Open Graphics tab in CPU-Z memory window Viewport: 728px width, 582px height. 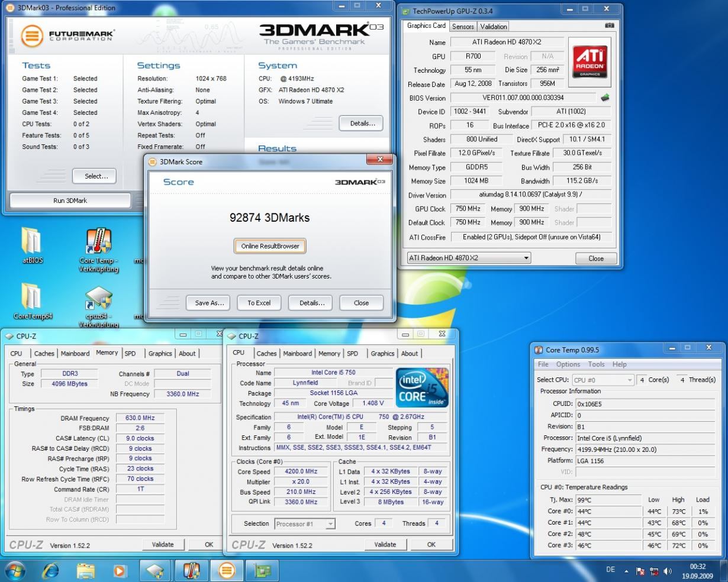[160, 353]
